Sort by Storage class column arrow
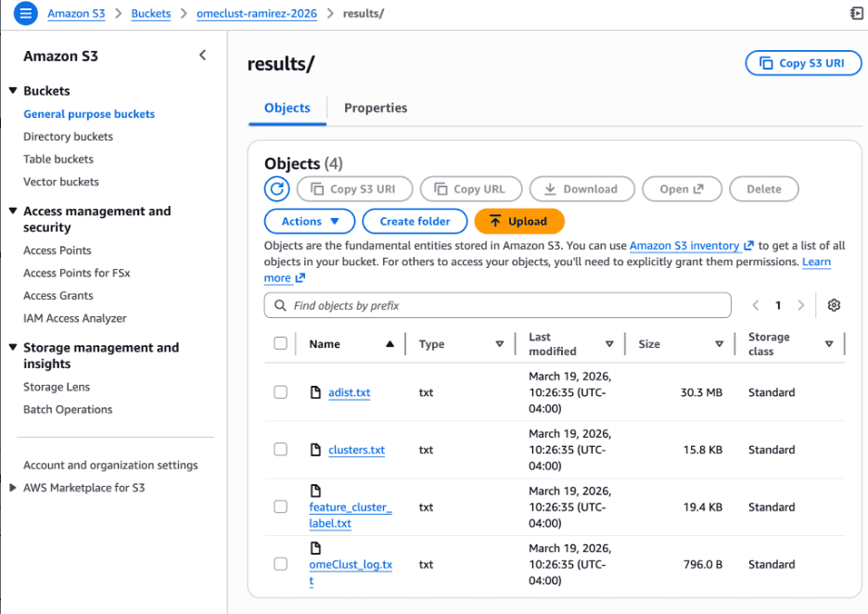The width and height of the screenshot is (868, 614). [x=829, y=344]
